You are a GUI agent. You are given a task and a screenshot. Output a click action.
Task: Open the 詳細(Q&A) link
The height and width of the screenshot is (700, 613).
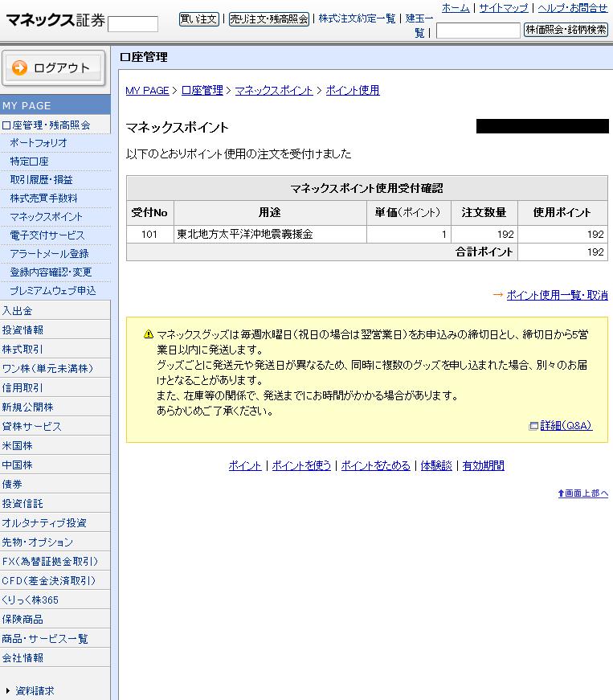tap(566, 425)
